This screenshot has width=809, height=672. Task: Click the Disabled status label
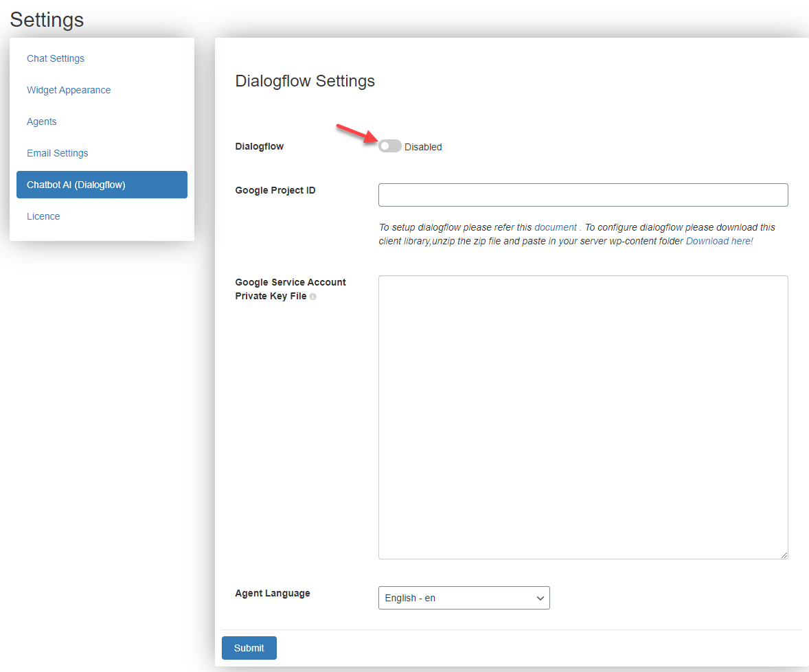[x=423, y=147]
